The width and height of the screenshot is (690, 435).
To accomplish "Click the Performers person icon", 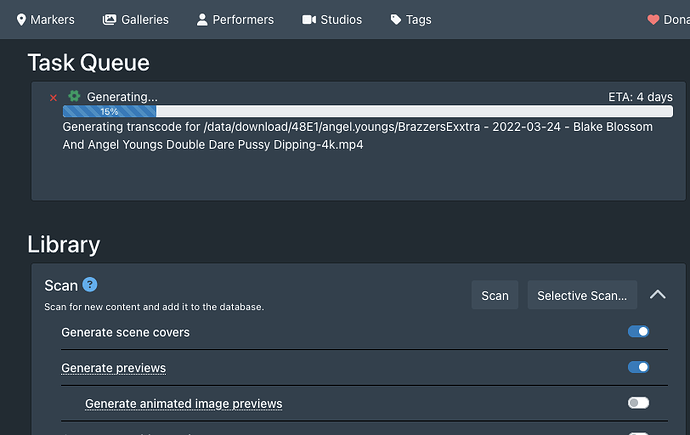I will click(203, 19).
